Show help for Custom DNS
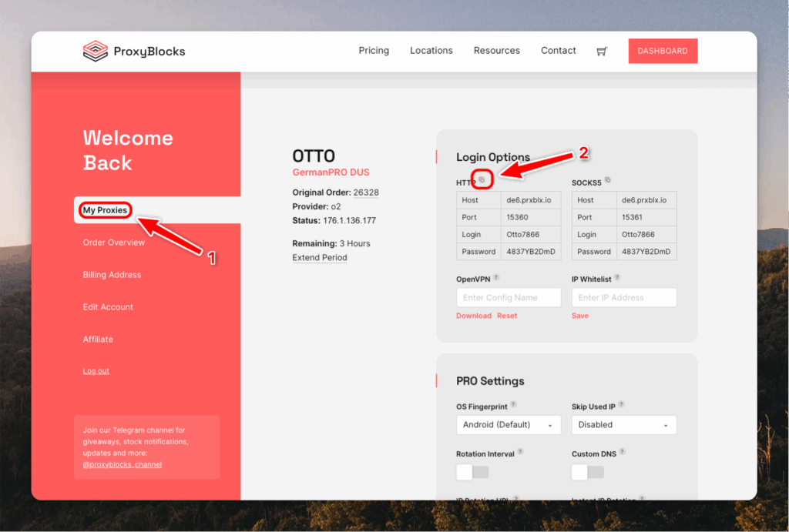789x532 pixels. 623,452
